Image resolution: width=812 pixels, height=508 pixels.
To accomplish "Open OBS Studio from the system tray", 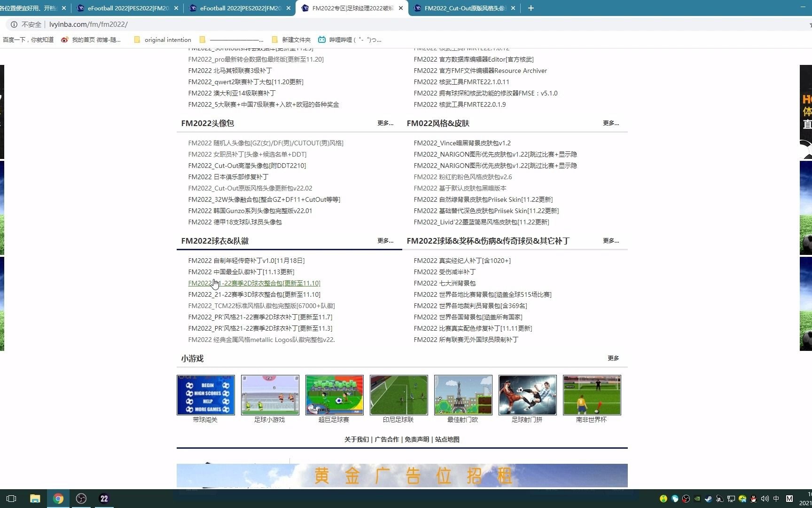I will [686, 499].
